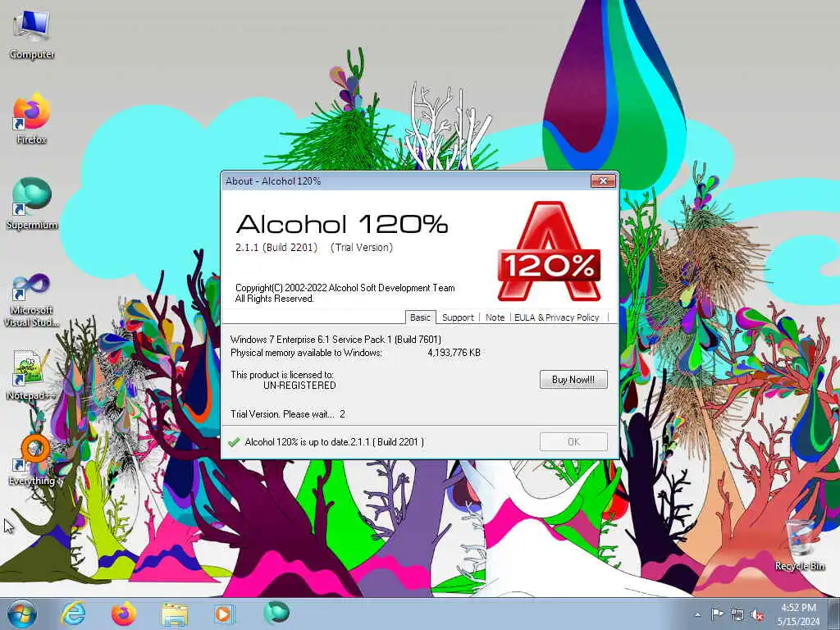Select the Basic tab
840x630 pixels.
[420, 317]
